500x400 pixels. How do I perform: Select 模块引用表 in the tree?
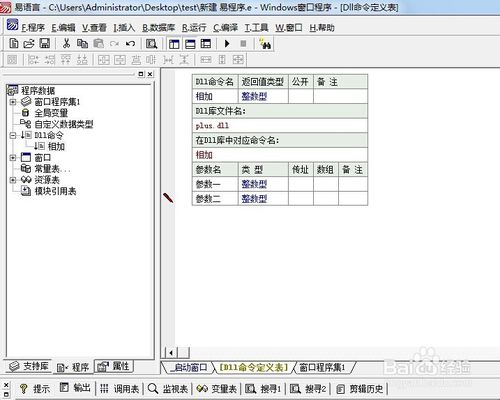pos(55,191)
